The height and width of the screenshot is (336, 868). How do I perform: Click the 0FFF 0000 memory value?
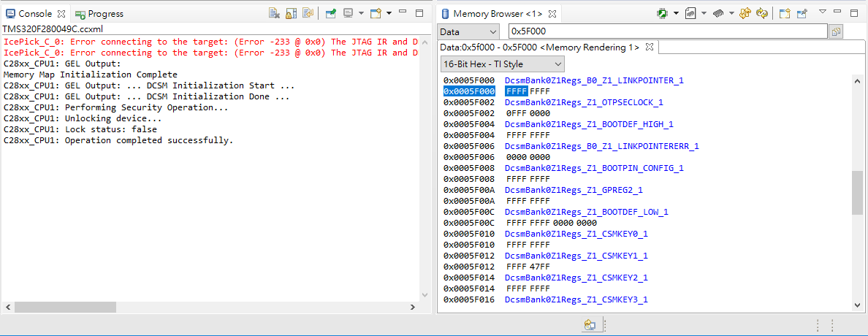pos(528,113)
